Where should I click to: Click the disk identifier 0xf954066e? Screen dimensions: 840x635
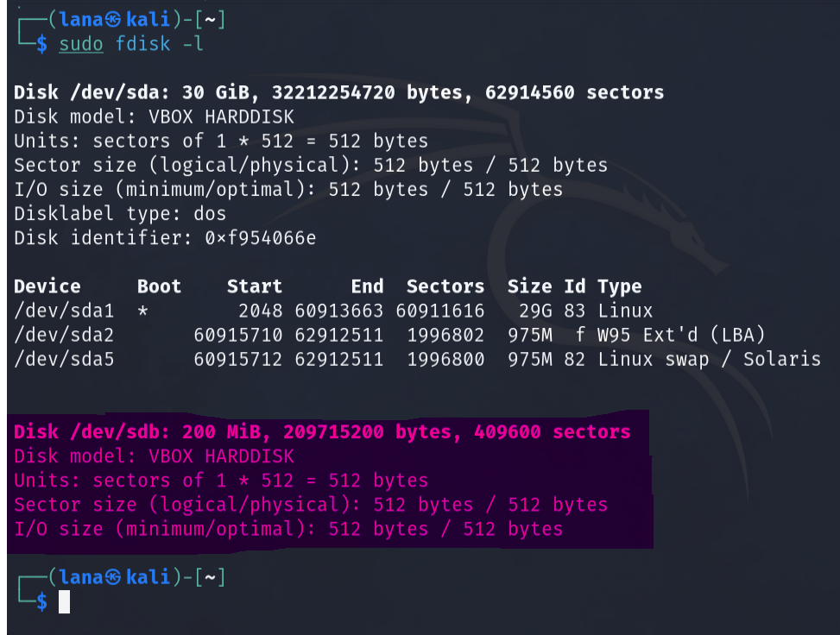pyautogui.click(x=261, y=238)
